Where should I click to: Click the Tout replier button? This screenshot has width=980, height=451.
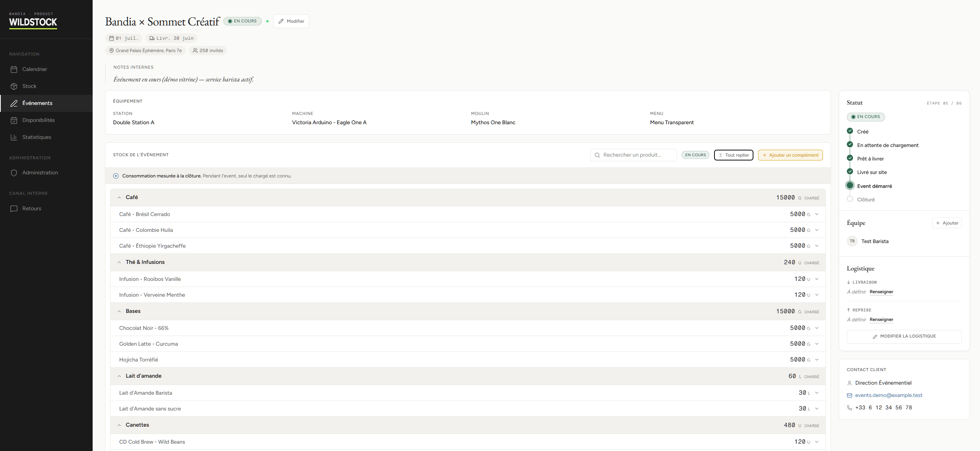(x=733, y=155)
